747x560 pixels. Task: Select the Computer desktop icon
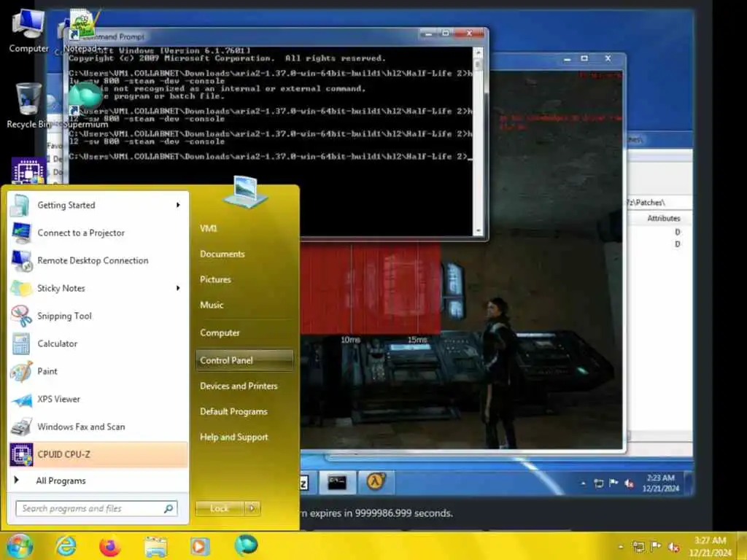tap(28, 31)
